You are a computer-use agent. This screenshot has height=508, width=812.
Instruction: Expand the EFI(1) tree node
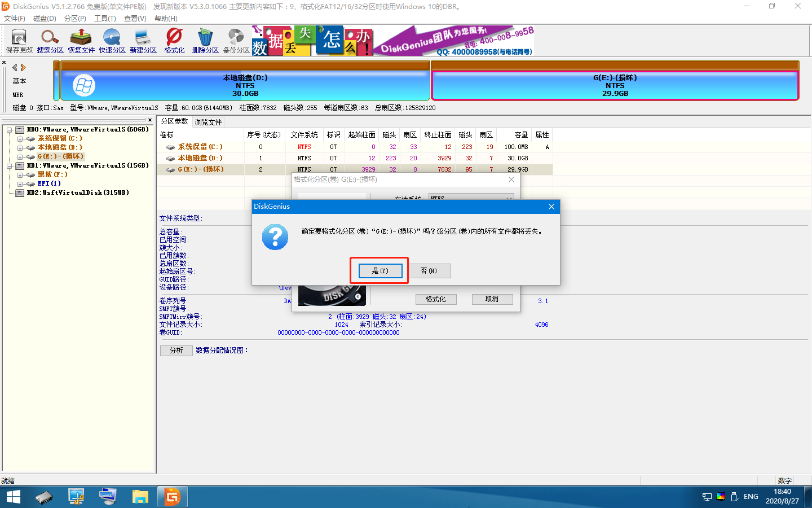pos(20,184)
